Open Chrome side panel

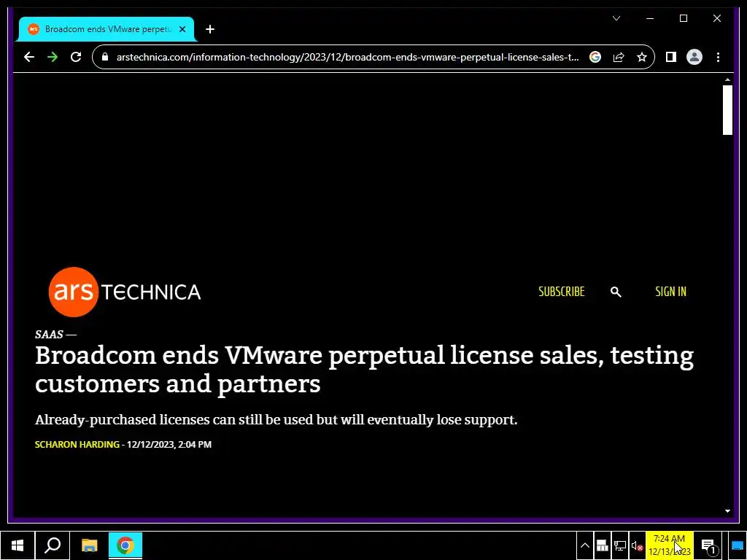point(671,57)
